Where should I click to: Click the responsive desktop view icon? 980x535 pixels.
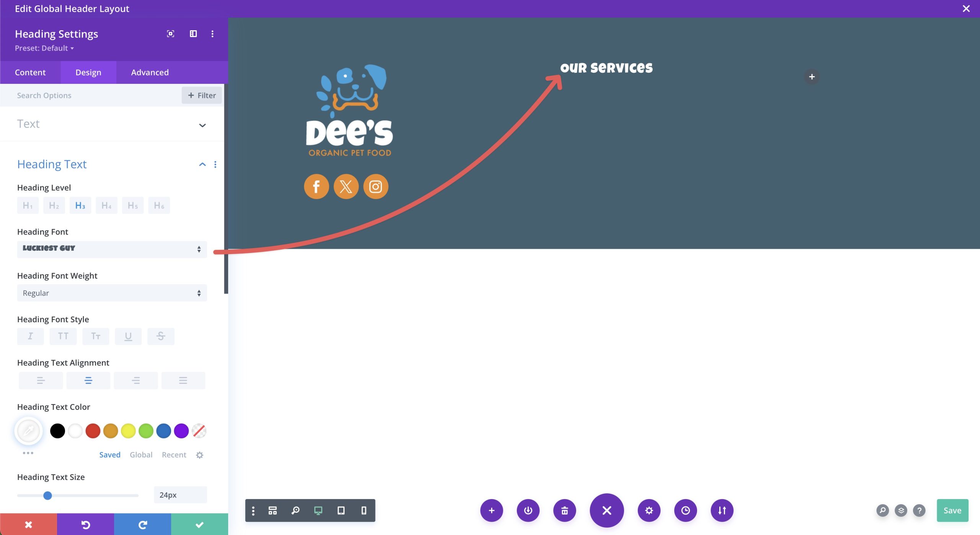(x=318, y=511)
